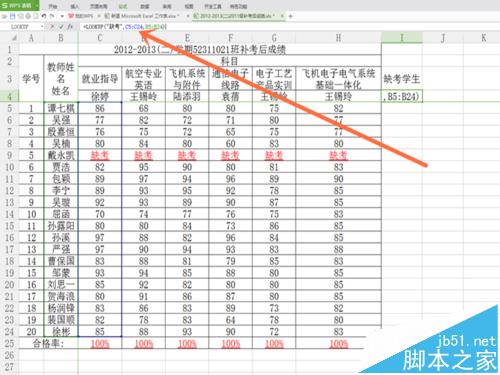500x375 pixels.
Task: Click the 科目 merged header cell
Action: 230,61
